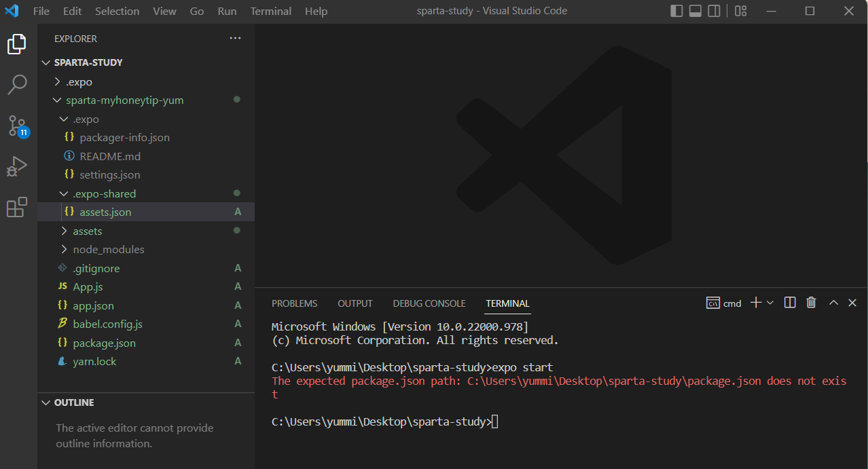Open yarn.lock file

(146, 361)
